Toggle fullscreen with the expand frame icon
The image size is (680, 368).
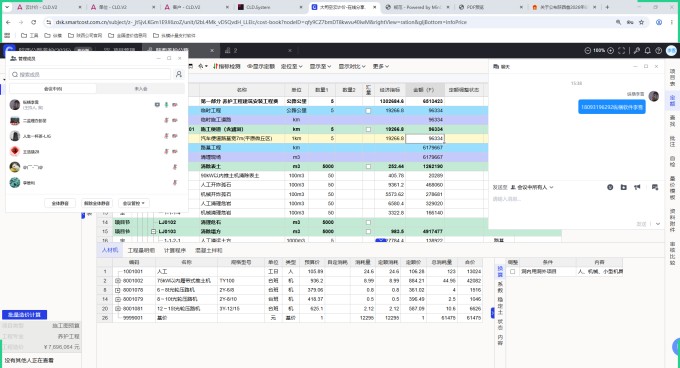[x=621, y=51]
